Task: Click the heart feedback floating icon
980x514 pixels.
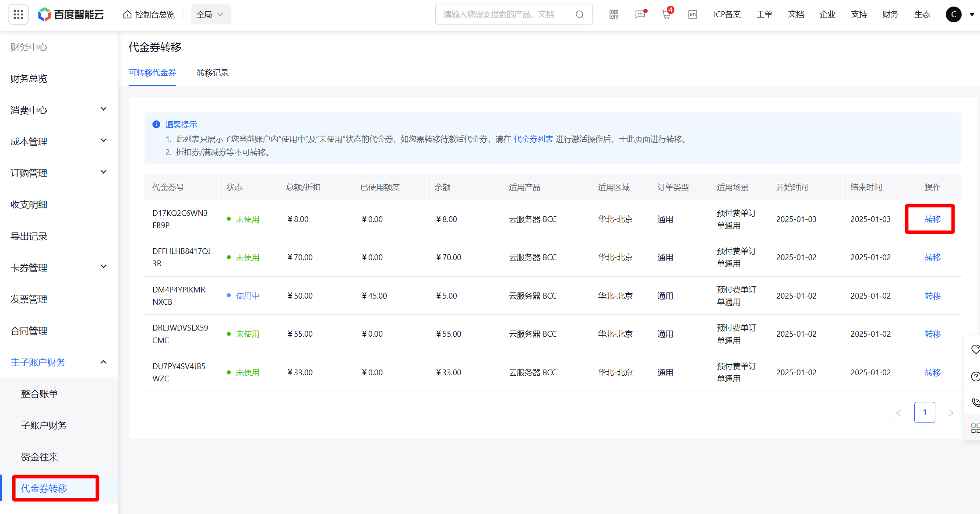Action: [975, 349]
